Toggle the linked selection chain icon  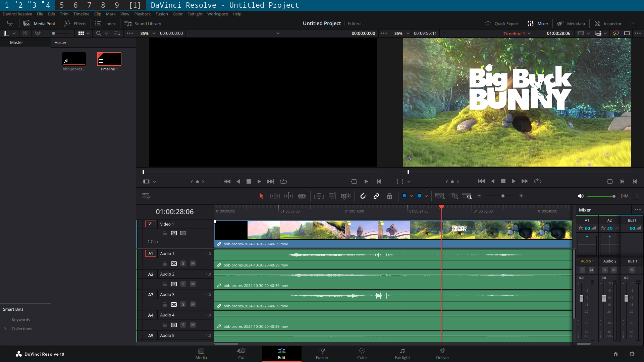(x=376, y=196)
